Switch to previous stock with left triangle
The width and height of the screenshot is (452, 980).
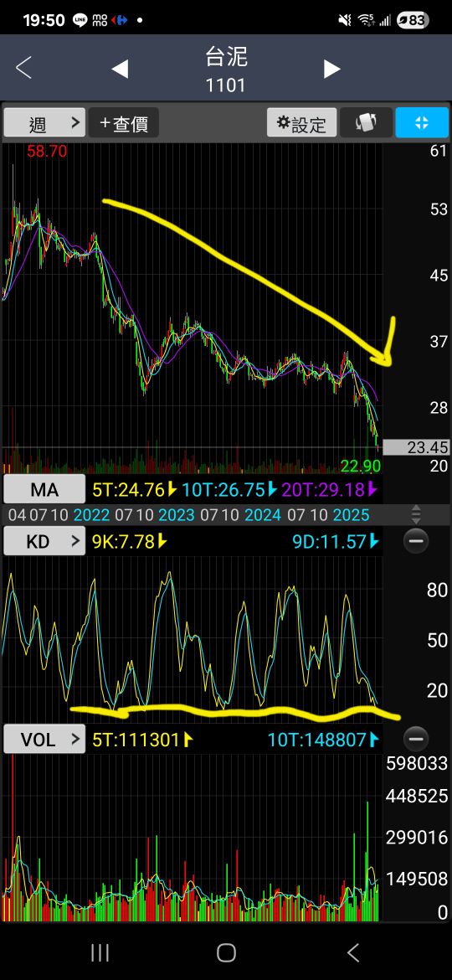pyautogui.click(x=119, y=69)
